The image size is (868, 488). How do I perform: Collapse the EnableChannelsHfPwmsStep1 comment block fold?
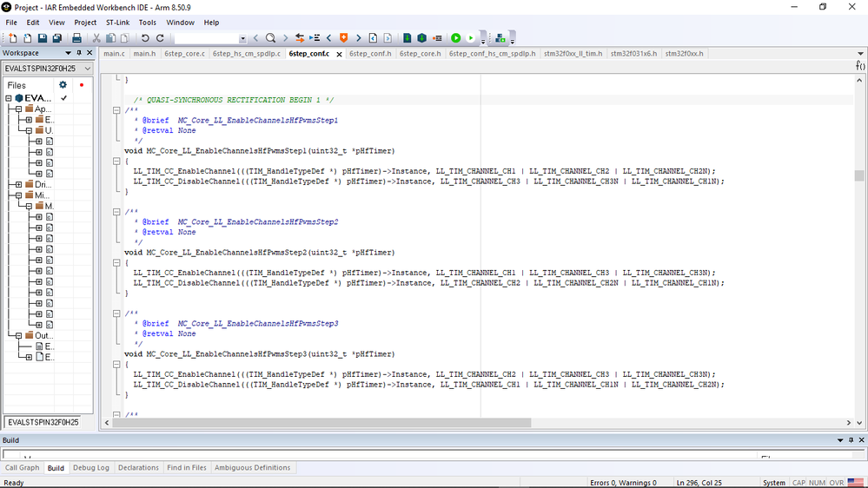116,110
